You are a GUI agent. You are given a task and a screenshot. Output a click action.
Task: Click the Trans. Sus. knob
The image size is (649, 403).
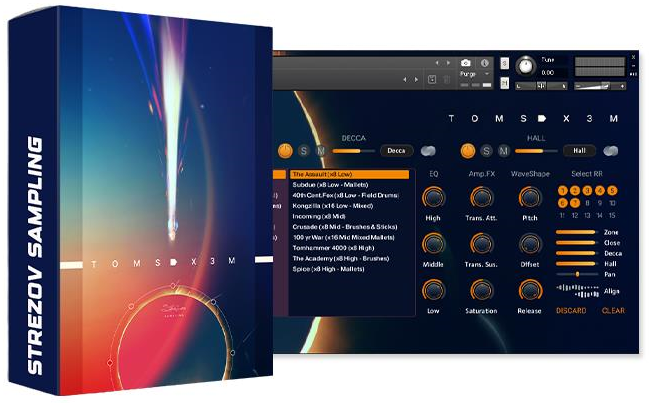pos(481,244)
